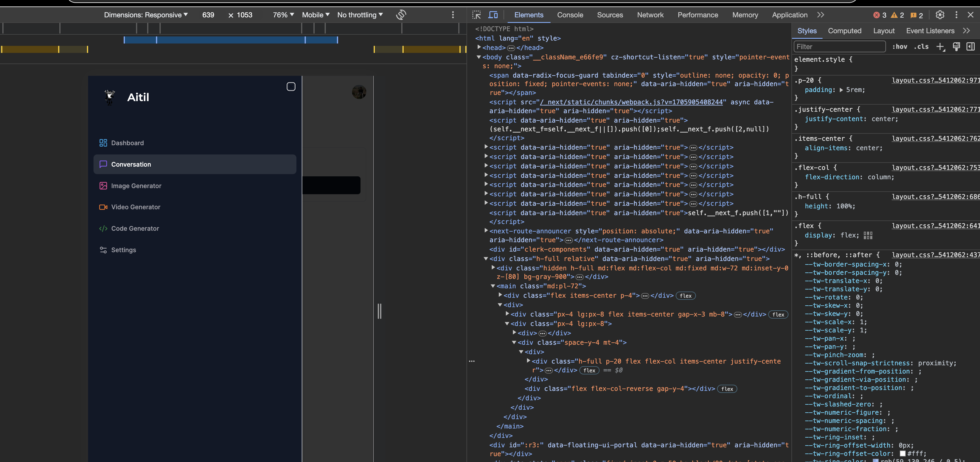Screen dimensions: 980x462
Task: Click new style rule plus icon
Action: (x=940, y=46)
